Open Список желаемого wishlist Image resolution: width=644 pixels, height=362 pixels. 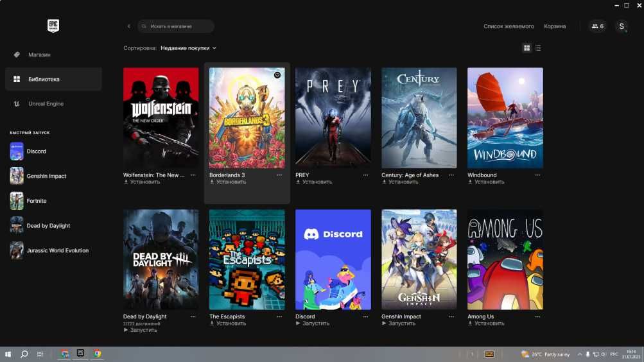click(x=509, y=26)
